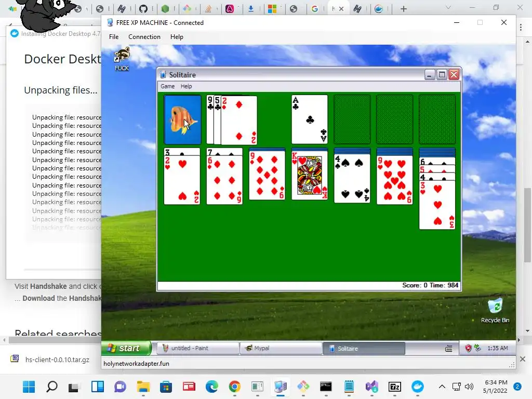Click the XP security shield tray icon
This screenshot has width=532, height=399.
[468, 348]
